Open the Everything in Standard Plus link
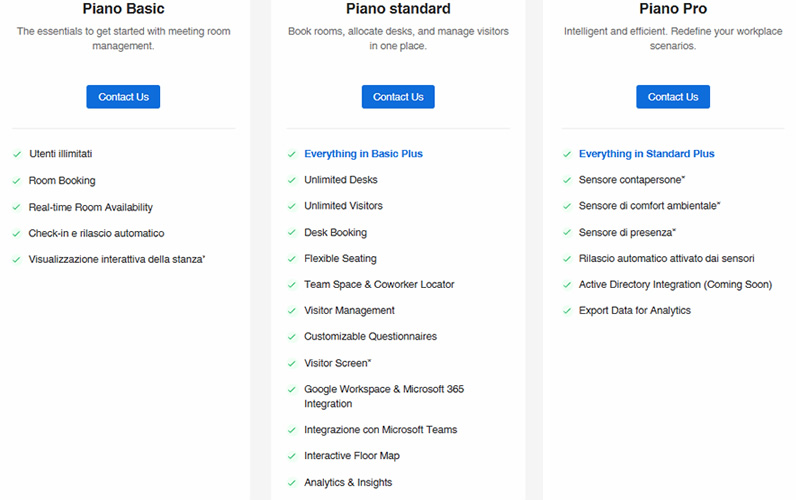The height and width of the screenshot is (500, 800). point(646,154)
